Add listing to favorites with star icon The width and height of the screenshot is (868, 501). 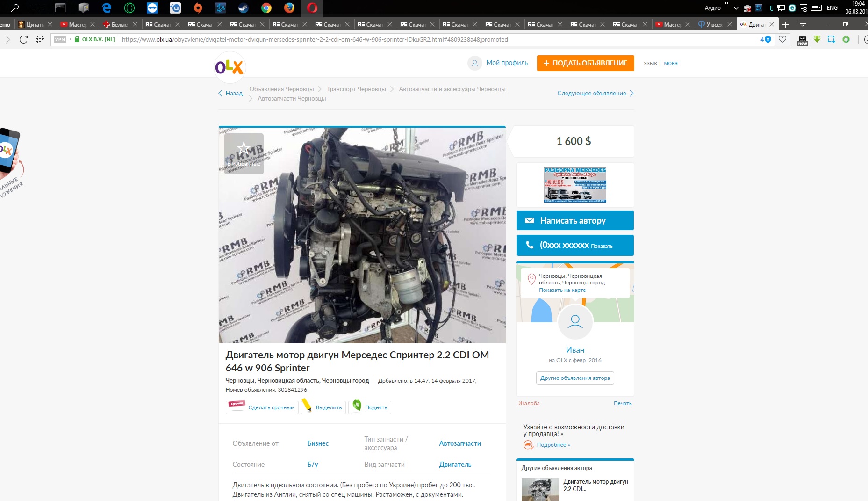[244, 150]
